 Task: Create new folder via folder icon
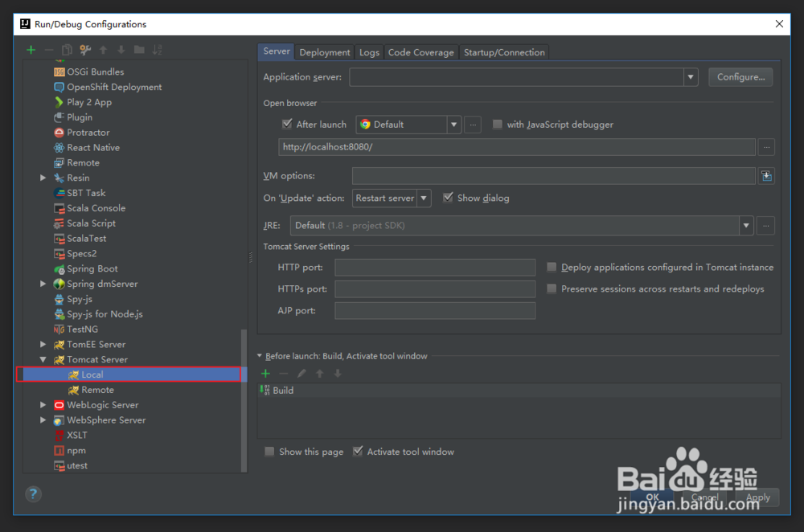(x=139, y=50)
